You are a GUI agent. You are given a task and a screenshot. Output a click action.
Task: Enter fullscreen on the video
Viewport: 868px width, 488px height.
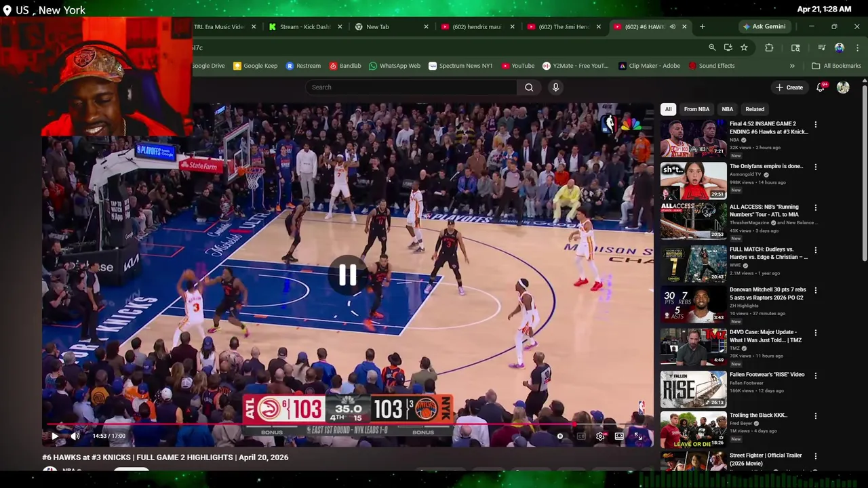pyautogui.click(x=638, y=436)
